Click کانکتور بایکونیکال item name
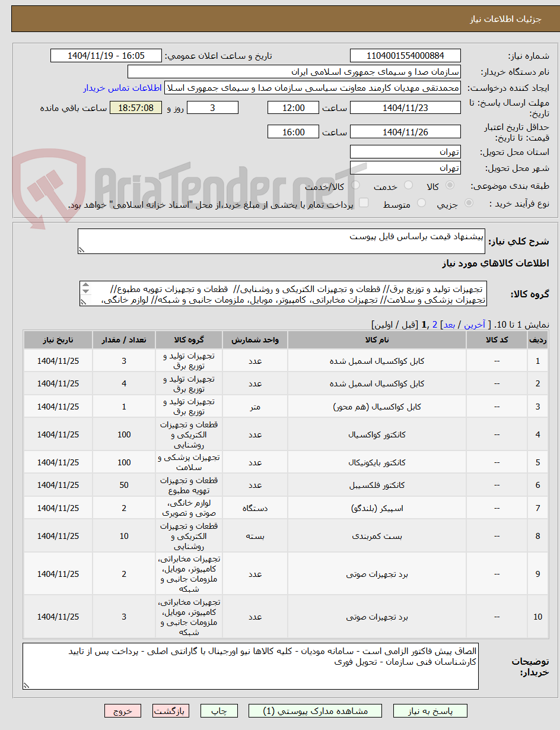Screen dimensions: 560x730 click(x=377, y=462)
